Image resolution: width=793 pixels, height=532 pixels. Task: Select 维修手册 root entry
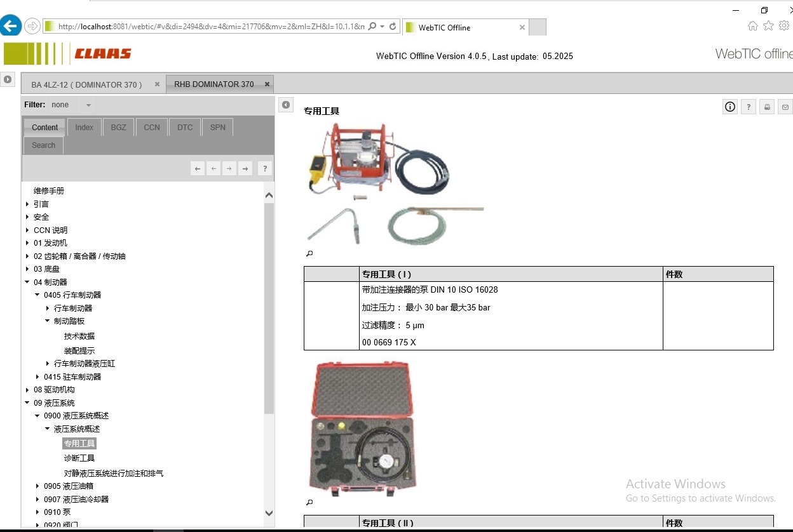(49, 191)
